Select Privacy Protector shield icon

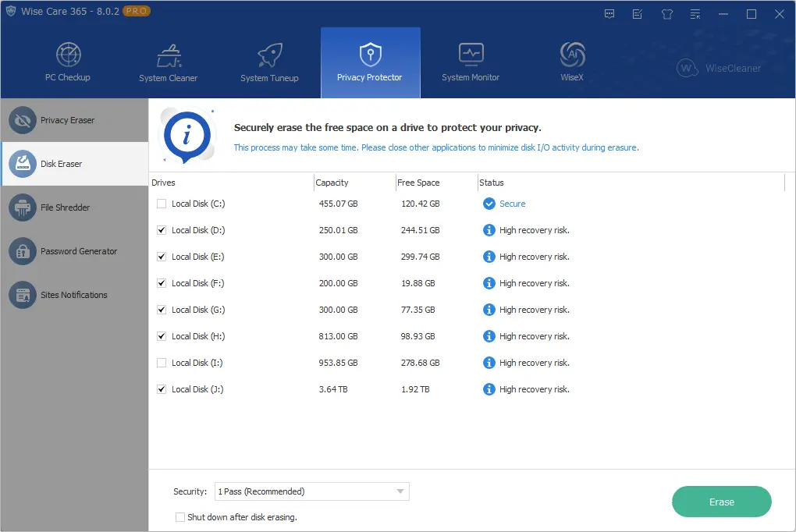click(371, 55)
